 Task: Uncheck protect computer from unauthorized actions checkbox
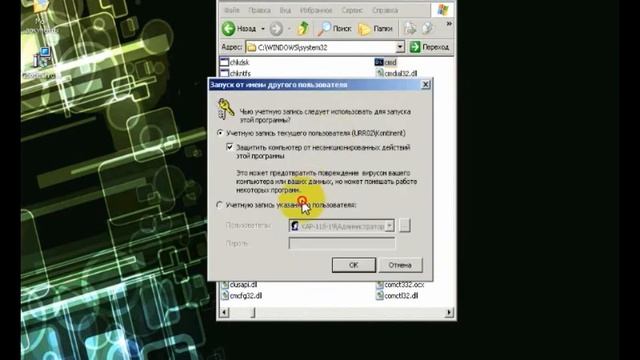click(x=230, y=147)
